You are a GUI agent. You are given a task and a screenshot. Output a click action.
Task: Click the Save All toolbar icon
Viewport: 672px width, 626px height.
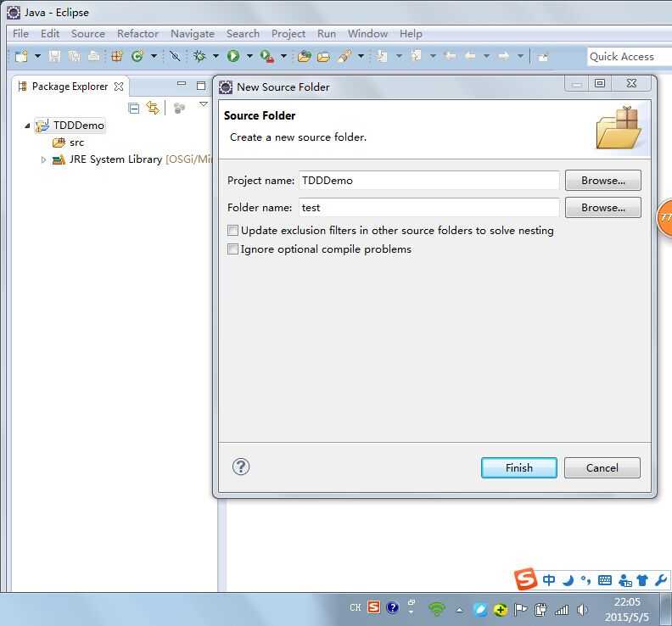tap(75, 56)
